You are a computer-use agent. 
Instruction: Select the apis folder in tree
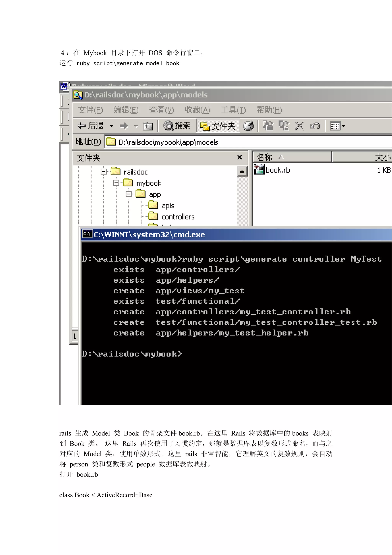[x=168, y=206]
